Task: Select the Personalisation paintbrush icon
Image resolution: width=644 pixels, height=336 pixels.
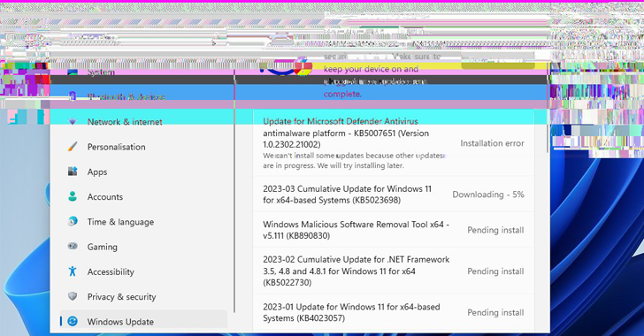Action: 73,147
